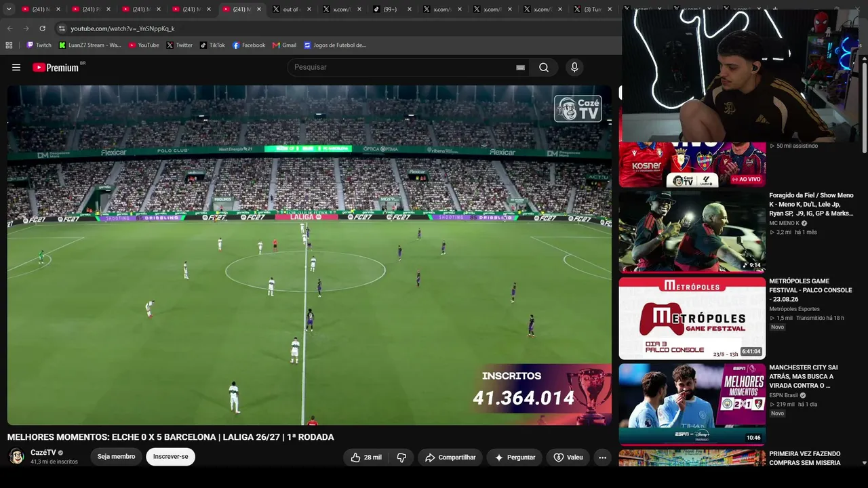This screenshot has height=488, width=868.
Task: Go to YouTube Premium home via logo
Action: coord(56,67)
